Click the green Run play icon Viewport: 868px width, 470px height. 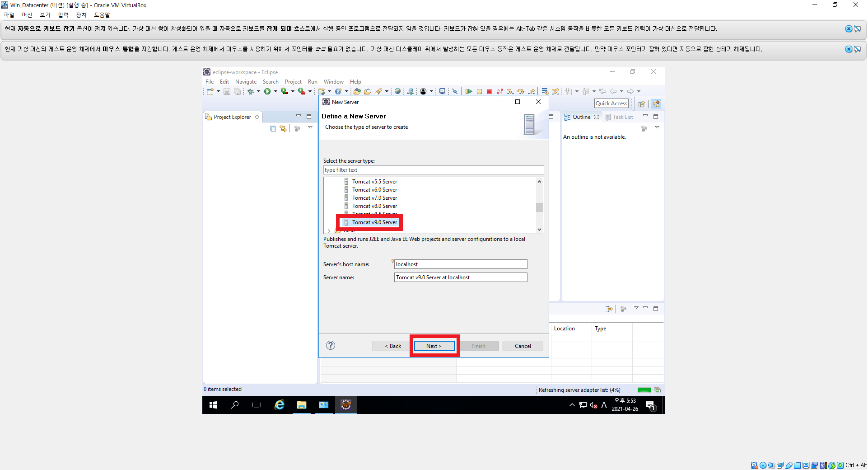tap(267, 91)
